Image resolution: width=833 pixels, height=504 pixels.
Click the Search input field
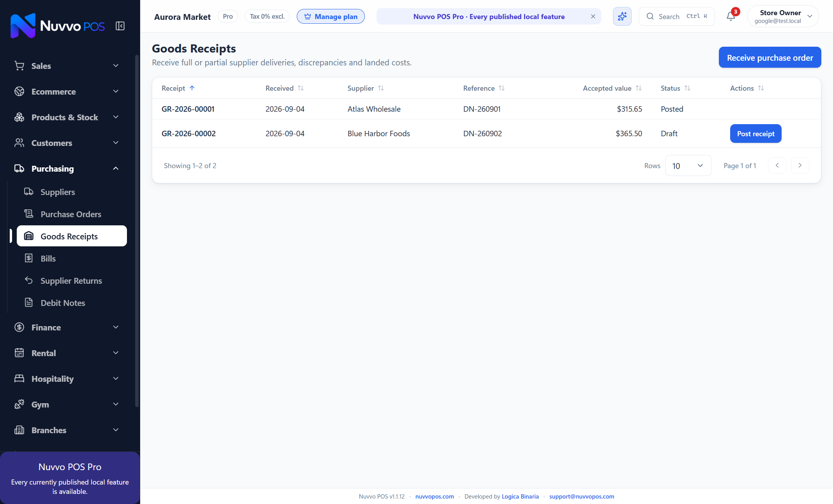[676, 16]
